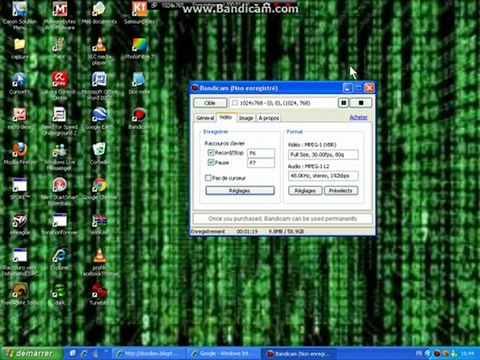Click the Cible button in Bandicam
Viewport: 480px width, 360px height.
click(210, 103)
